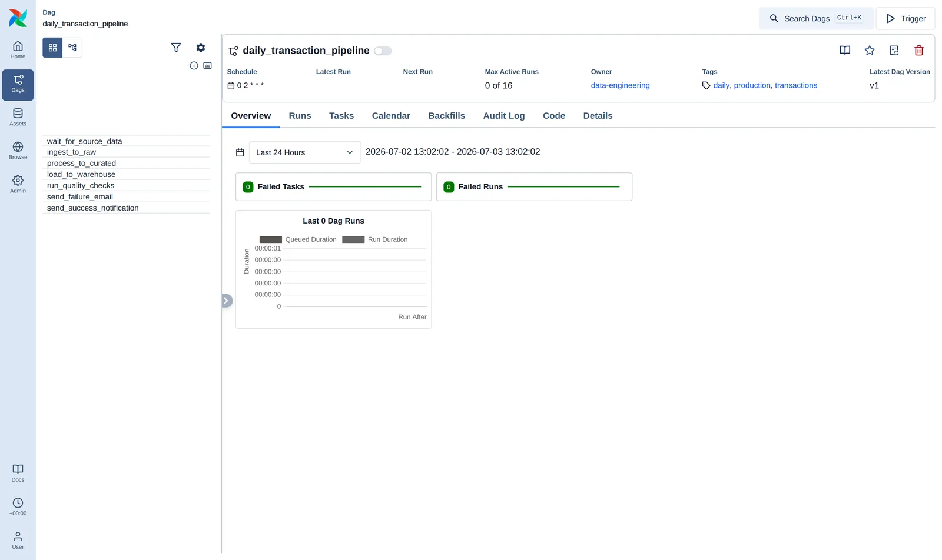Image resolution: width=942 pixels, height=560 pixels.
Task: Toggle the Queued Duration legend swatch
Action: tap(271, 240)
